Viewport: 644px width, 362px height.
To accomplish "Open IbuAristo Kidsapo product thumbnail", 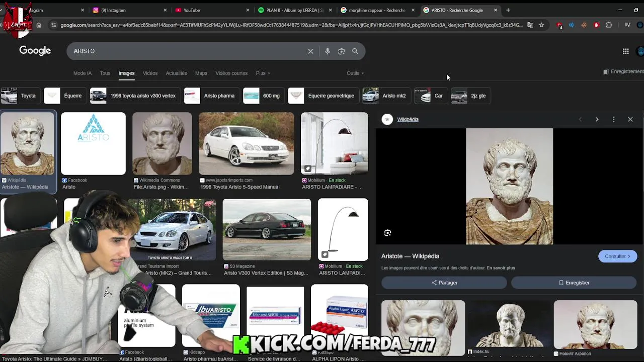I will coord(211,316).
